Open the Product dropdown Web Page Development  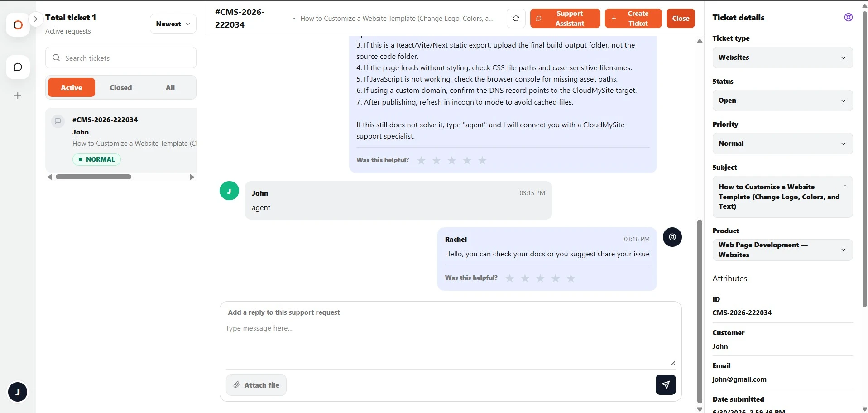[782, 250]
